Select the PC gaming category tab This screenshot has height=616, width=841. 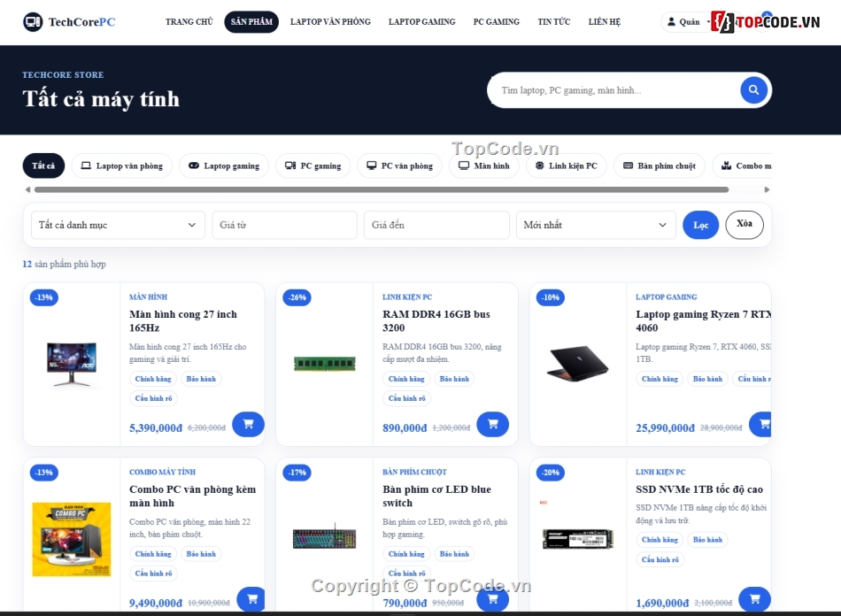(x=312, y=166)
